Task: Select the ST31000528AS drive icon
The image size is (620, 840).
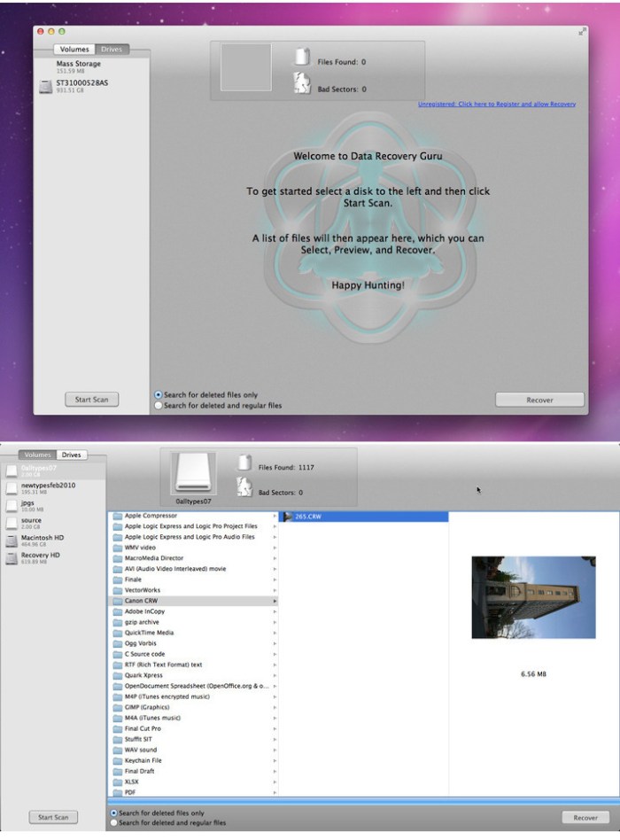Action: (x=46, y=86)
